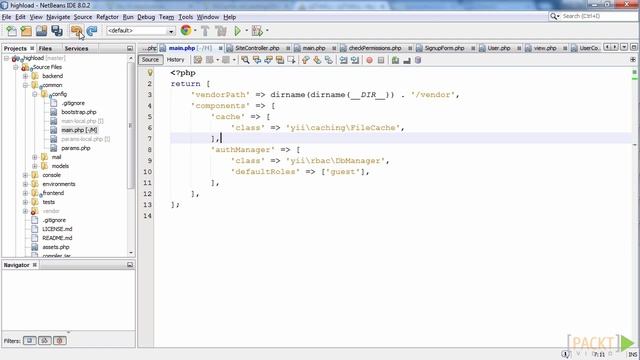Image resolution: width=640 pixels, height=360 pixels.
Task: Switch to the Source view button
Action: coord(151,60)
